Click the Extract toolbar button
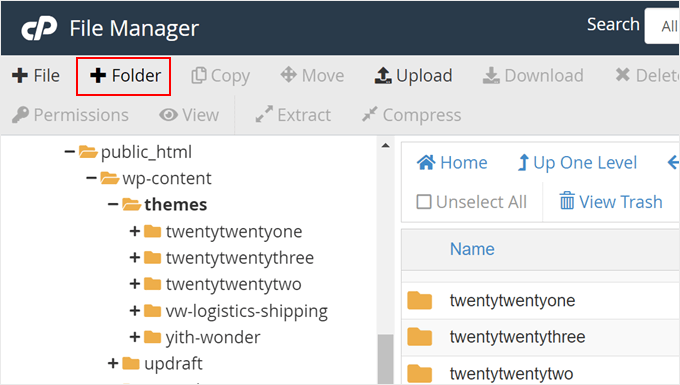The height and width of the screenshot is (385, 680). (293, 115)
